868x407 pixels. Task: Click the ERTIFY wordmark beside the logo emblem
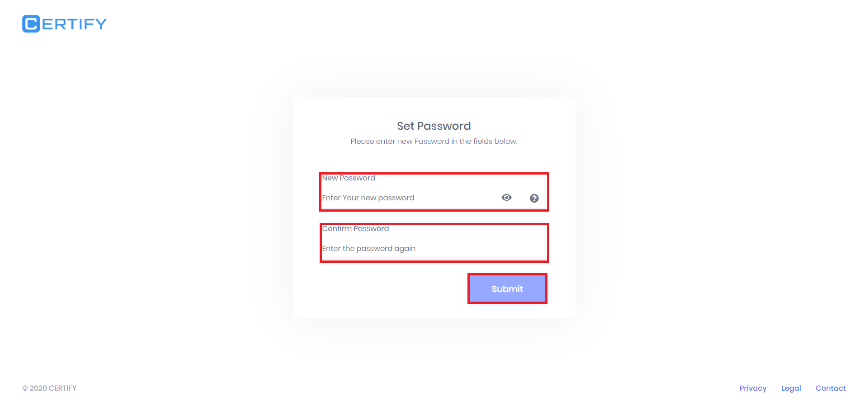tap(74, 24)
